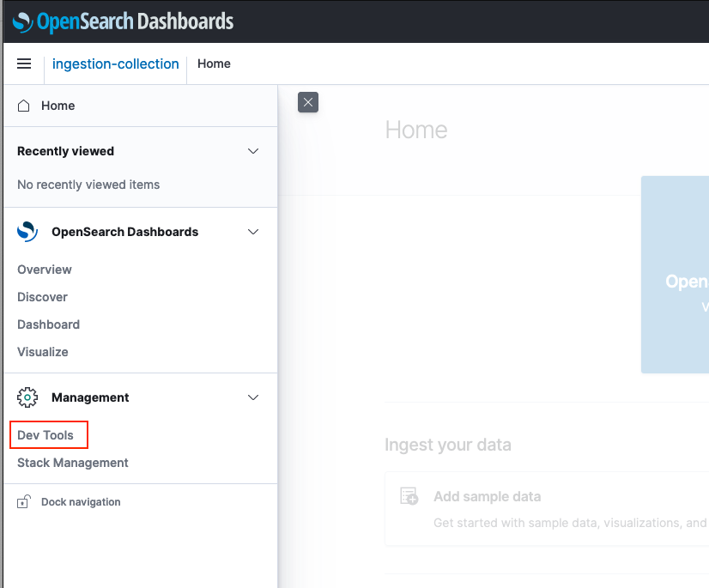Open Discover from the navigation
The width and height of the screenshot is (709, 588).
(43, 297)
